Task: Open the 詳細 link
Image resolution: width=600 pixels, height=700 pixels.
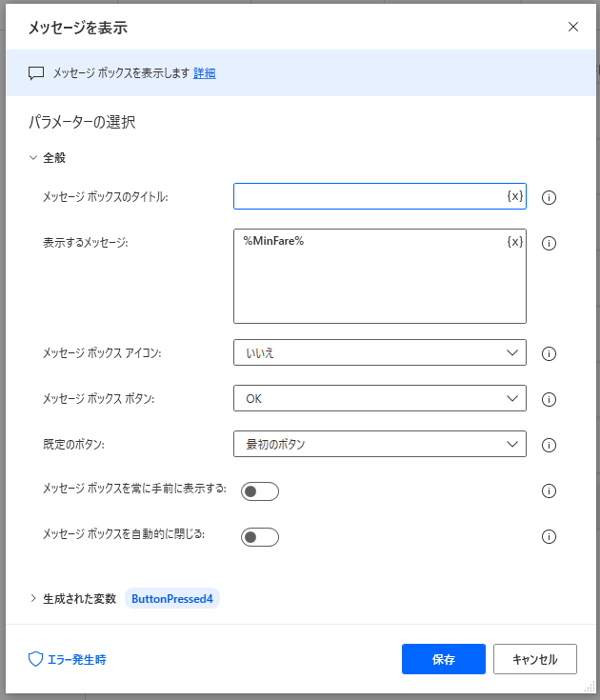Action: pyautogui.click(x=205, y=73)
